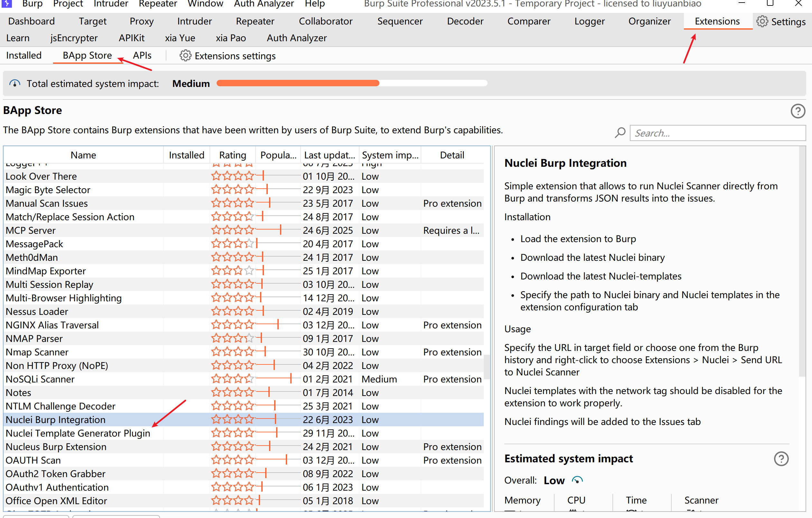Screen dimensions: 812x518
Task: Type in the BApp Store search field
Action: pos(717,133)
